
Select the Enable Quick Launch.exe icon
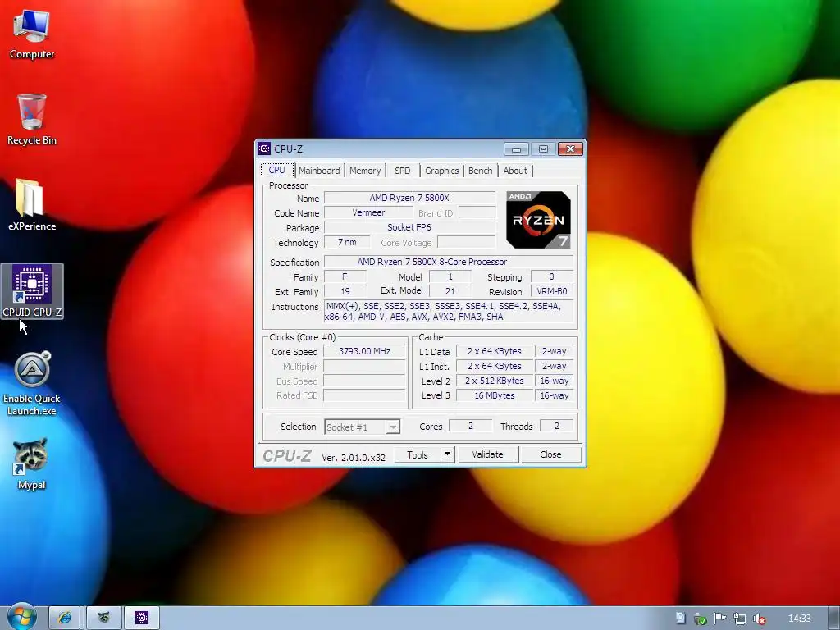(x=32, y=384)
